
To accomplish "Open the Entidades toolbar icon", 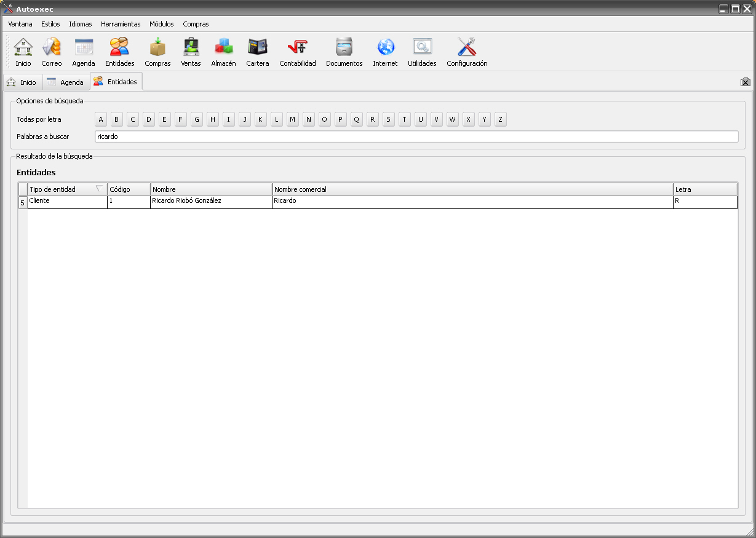I will (x=119, y=52).
